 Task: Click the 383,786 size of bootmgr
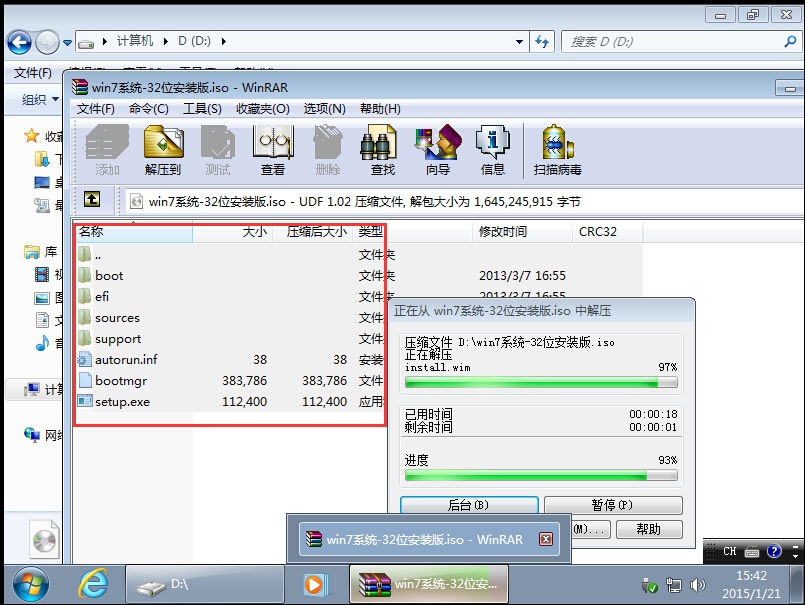point(244,381)
